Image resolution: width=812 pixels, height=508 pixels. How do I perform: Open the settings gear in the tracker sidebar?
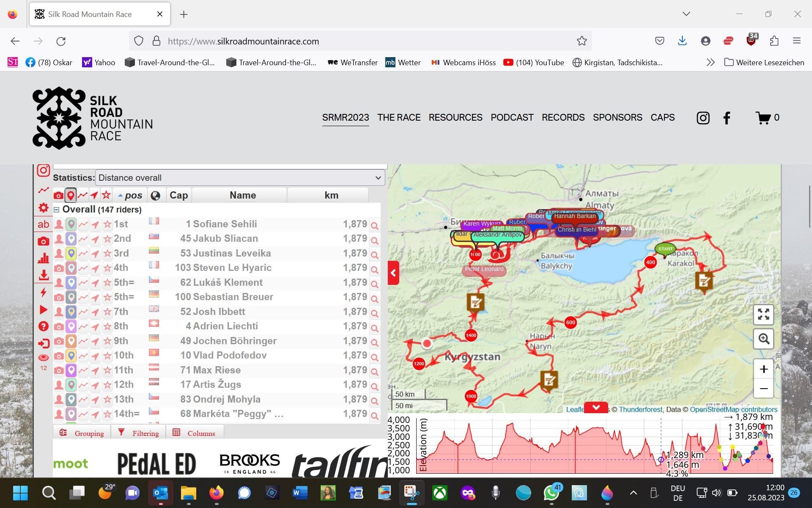pyautogui.click(x=43, y=207)
